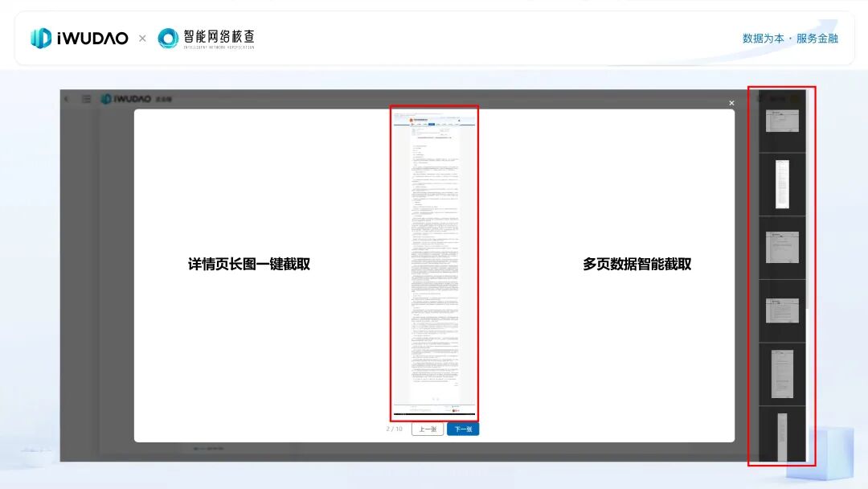Screen dimensions: 868x489
Task: Open the hamburger menu in dimmed app toolbar
Action: tap(86, 99)
